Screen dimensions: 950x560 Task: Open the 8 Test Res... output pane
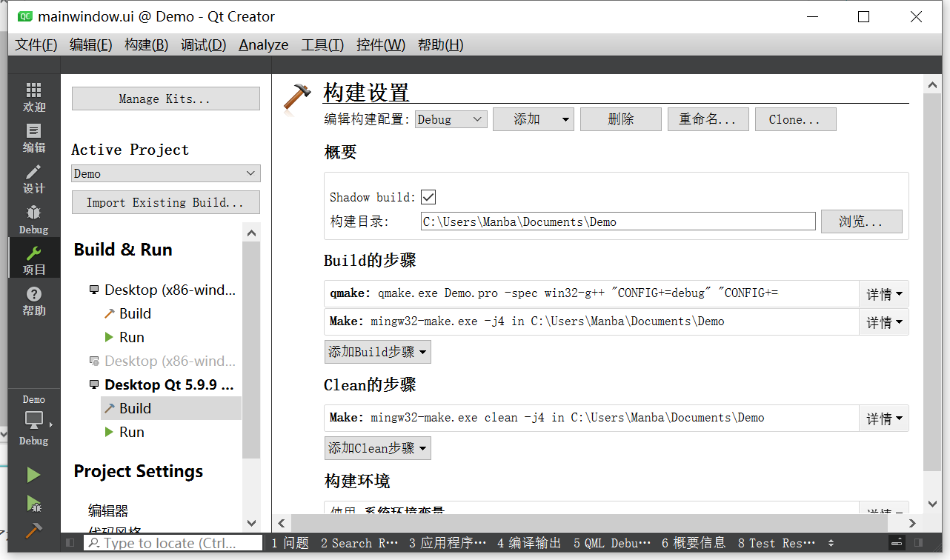click(776, 543)
